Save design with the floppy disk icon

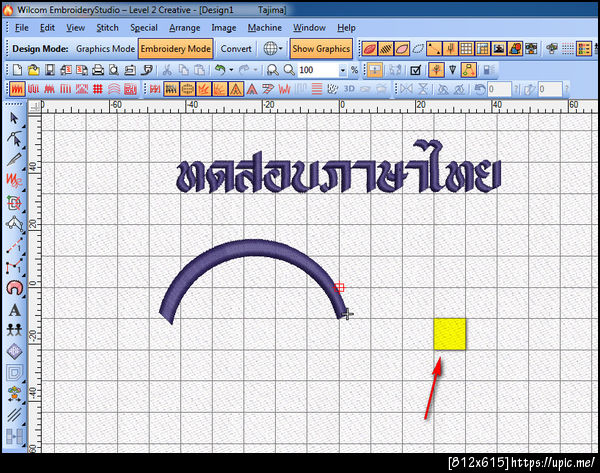(x=50, y=70)
